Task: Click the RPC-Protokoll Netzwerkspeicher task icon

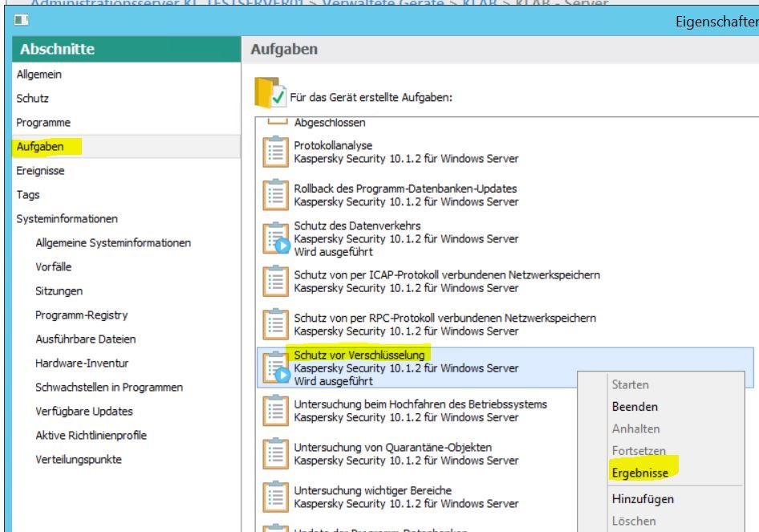Action: [x=275, y=323]
